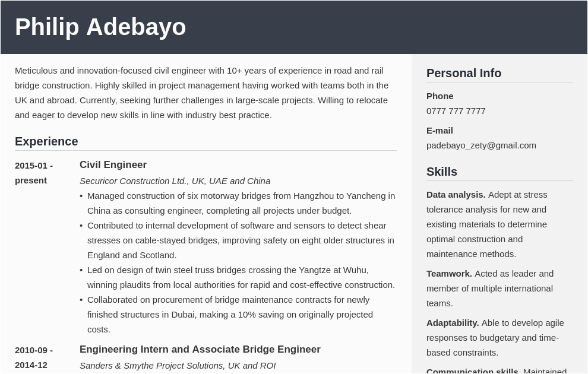Click the name Philip Adebayo in header

pos(100,27)
